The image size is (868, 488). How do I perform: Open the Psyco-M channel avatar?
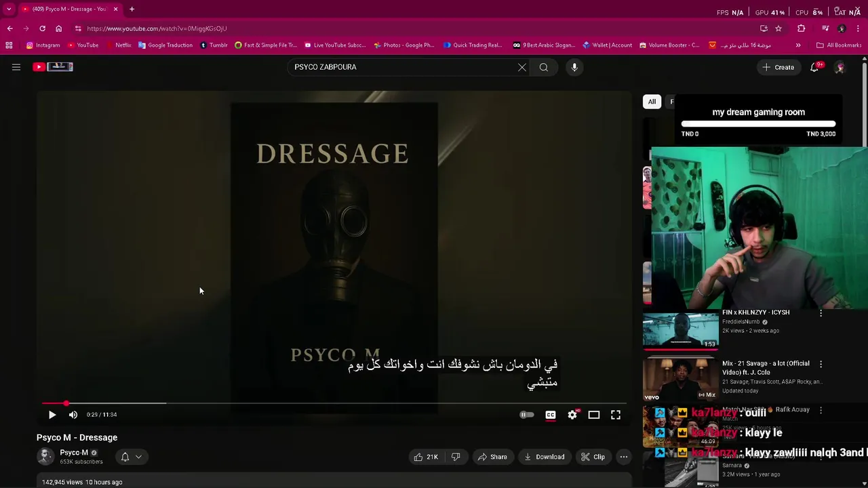click(45, 457)
